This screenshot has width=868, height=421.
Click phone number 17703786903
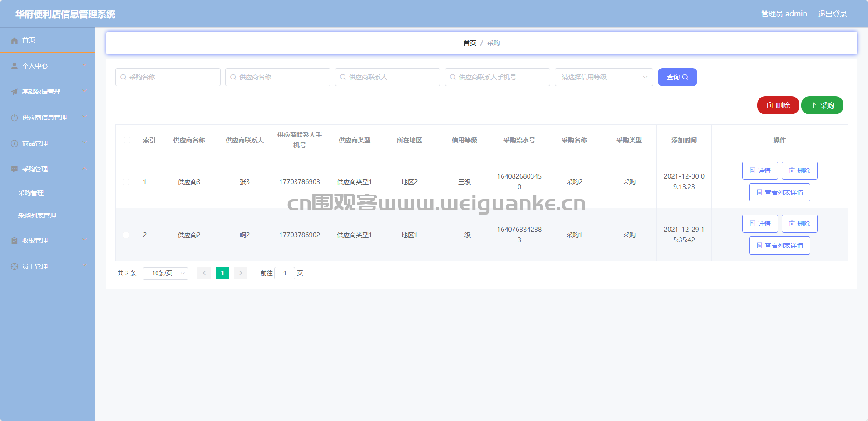tap(300, 182)
